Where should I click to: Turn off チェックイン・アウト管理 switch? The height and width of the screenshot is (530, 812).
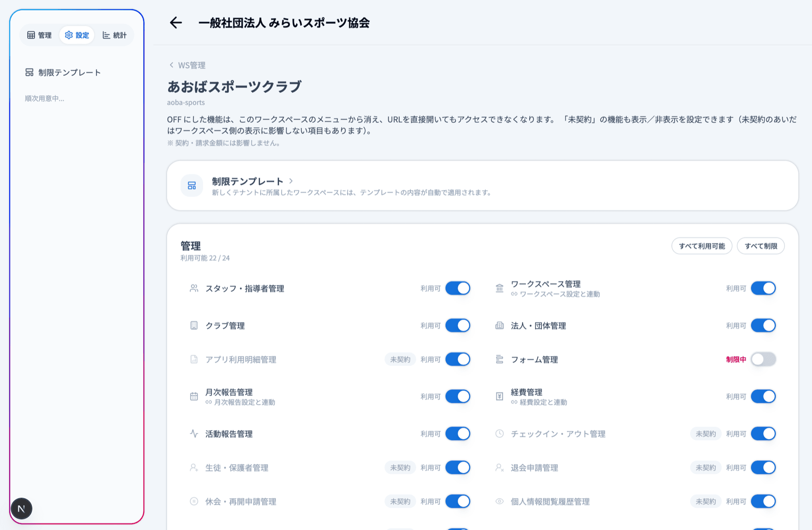[763, 434]
